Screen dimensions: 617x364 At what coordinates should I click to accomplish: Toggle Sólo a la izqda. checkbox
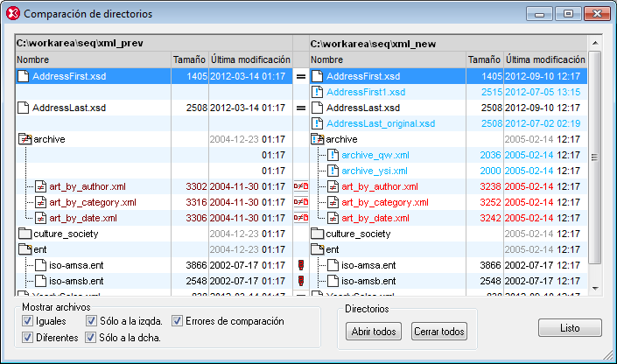91,321
